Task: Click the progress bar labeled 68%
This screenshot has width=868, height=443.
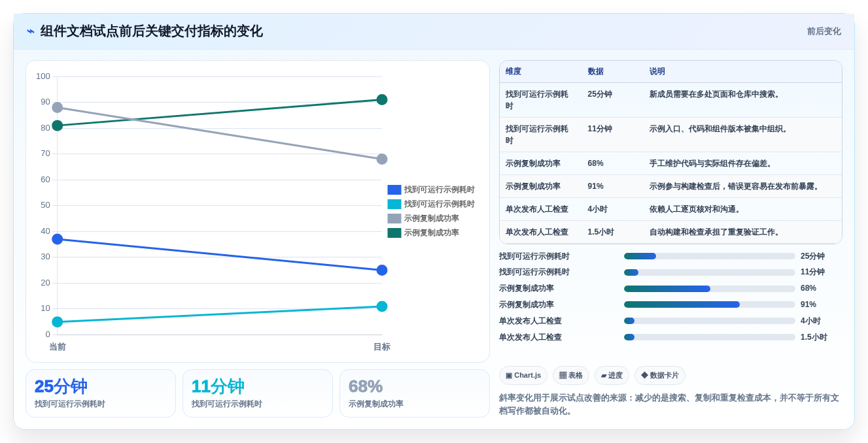Action: pyautogui.click(x=710, y=288)
